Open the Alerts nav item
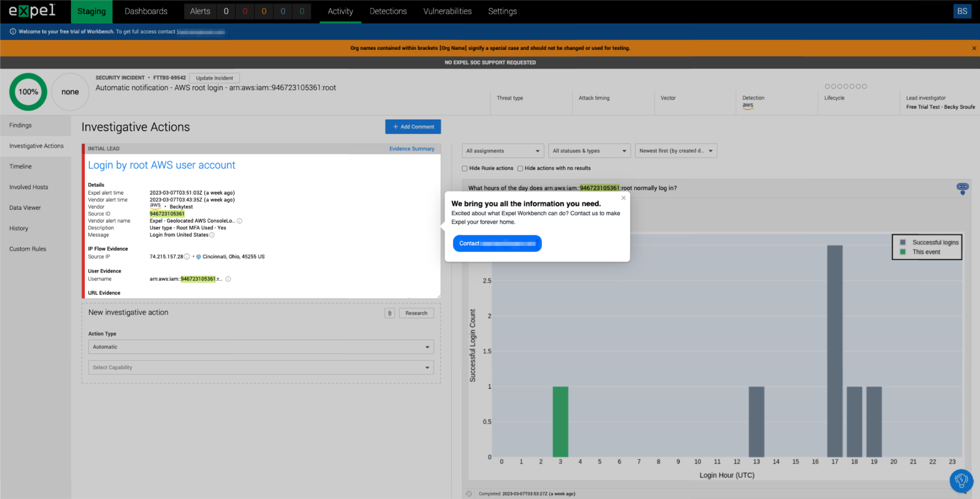Viewport: 980px width, 499px height. (200, 11)
